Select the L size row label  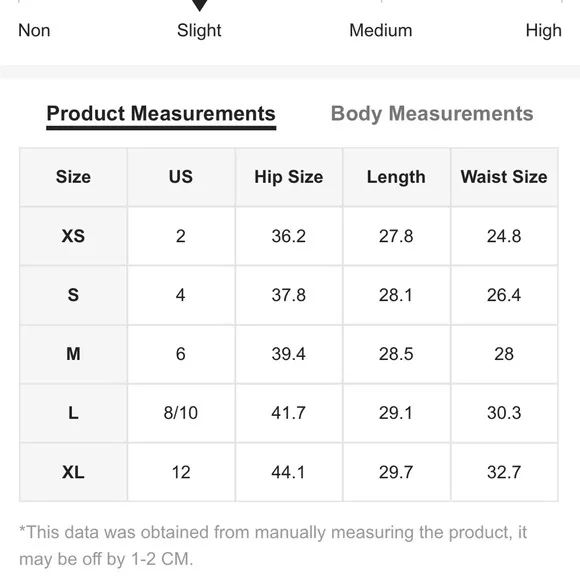coord(73,413)
